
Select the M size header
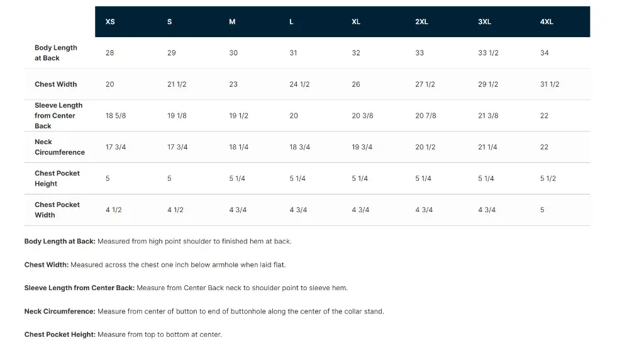[x=232, y=21]
